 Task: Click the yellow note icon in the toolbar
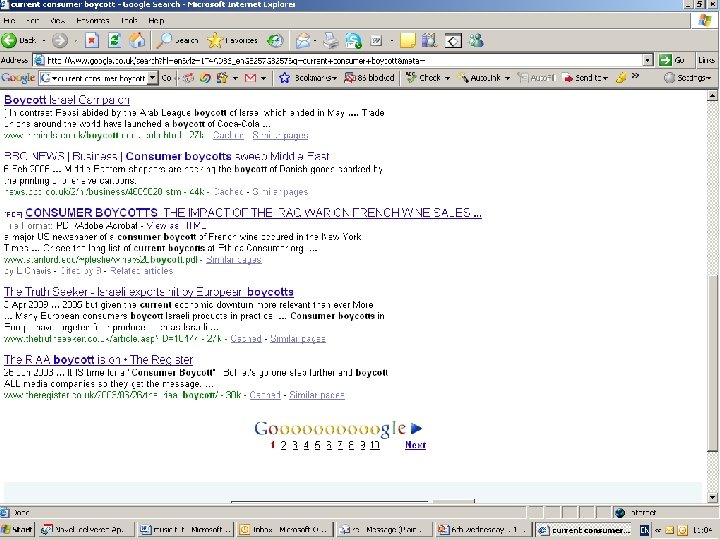tap(408, 40)
